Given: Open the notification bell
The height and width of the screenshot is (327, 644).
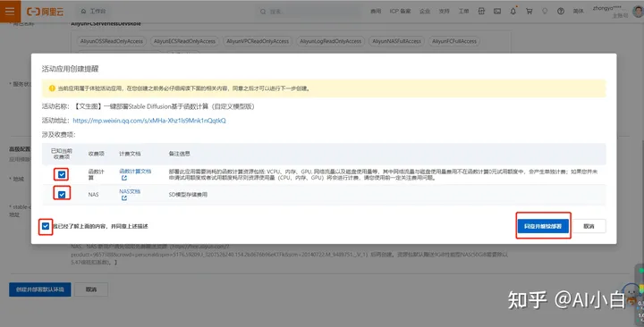Looking at the screenshot, I should [513, 11].
